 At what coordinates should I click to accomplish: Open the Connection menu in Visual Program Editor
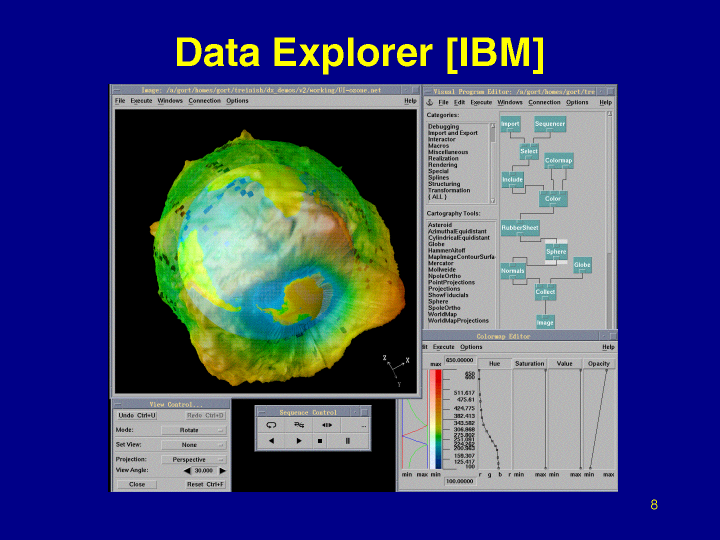click(x=544, y=102)
